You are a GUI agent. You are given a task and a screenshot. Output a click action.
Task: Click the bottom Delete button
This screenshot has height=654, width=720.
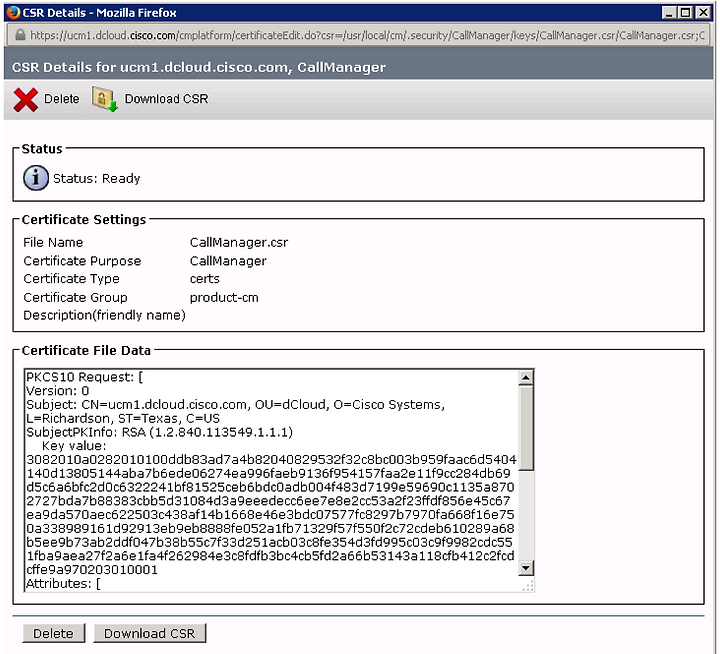pos(54,633)
